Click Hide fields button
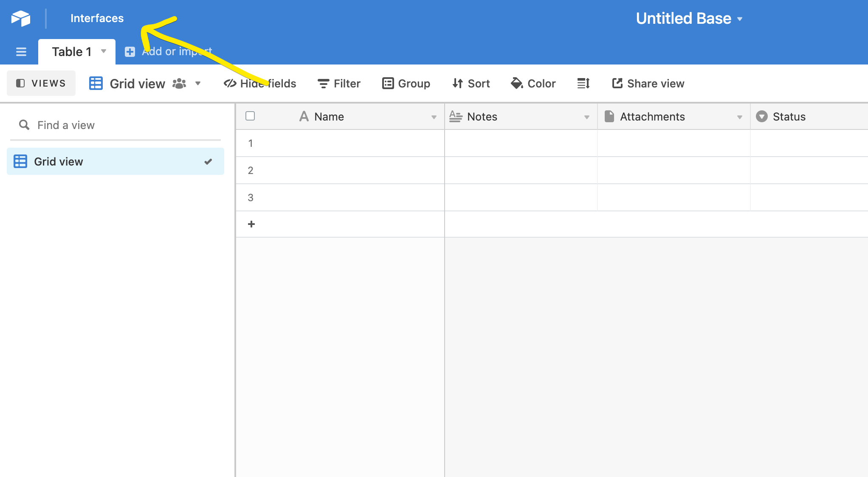868x477 pixels. [260, 84]
